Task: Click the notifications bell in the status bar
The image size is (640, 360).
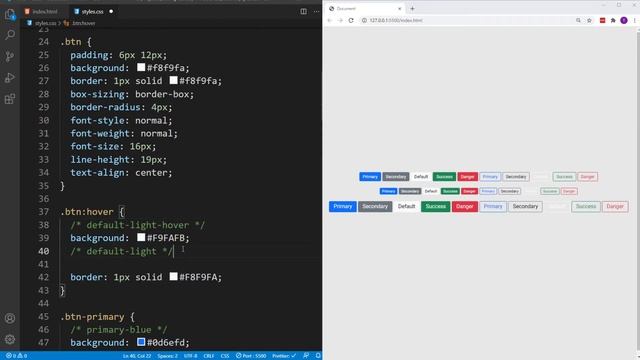Action: point(318,356)
